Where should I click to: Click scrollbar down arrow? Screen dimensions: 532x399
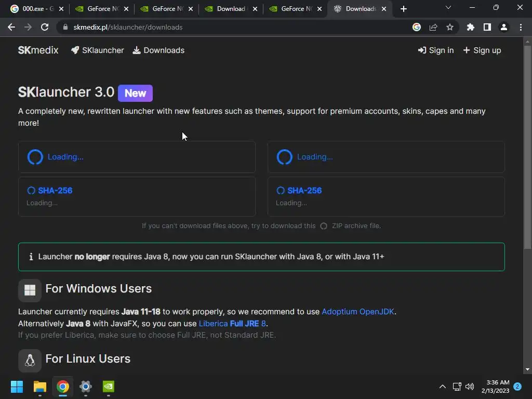527,369
